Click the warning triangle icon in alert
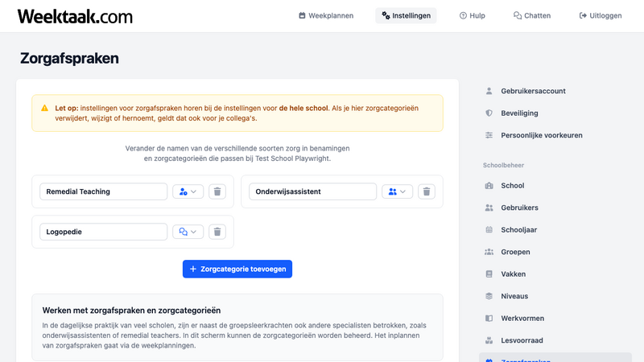Screen dimensions: 644x362 pyautogui.click(x=45, y=109)
